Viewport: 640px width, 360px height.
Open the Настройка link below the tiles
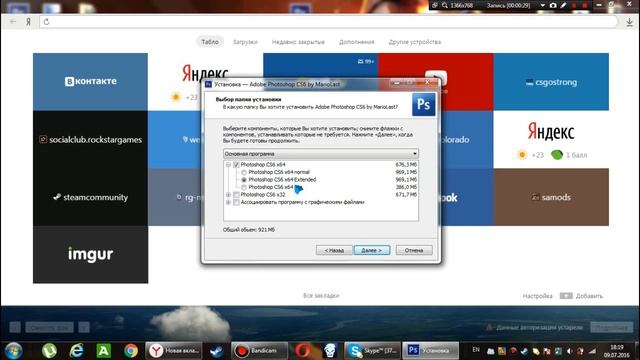[x=537, y=296]
